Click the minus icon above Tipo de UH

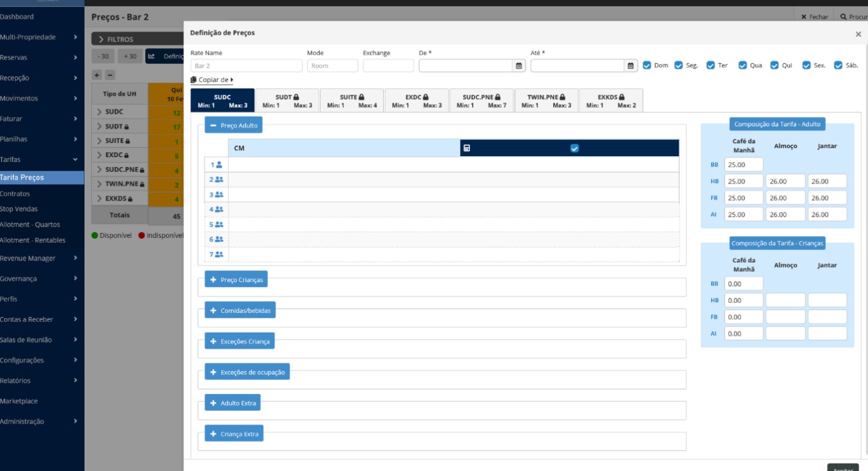pos(110,75)
